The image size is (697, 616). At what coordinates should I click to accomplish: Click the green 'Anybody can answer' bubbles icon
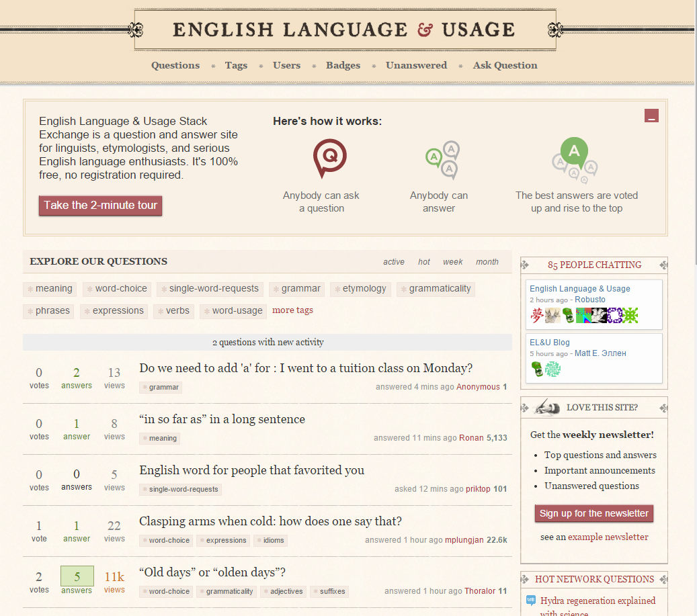(x=442, y=160)
